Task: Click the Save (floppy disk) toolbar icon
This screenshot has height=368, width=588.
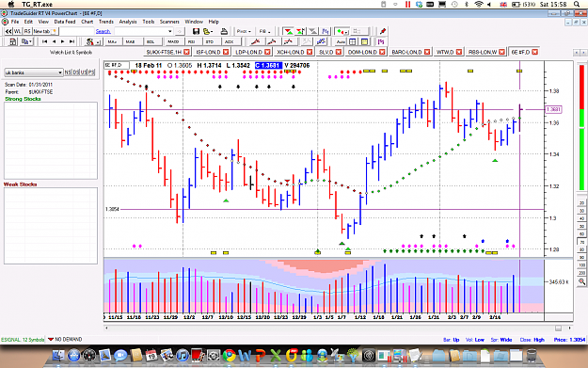Action: [x=196, y=31]
